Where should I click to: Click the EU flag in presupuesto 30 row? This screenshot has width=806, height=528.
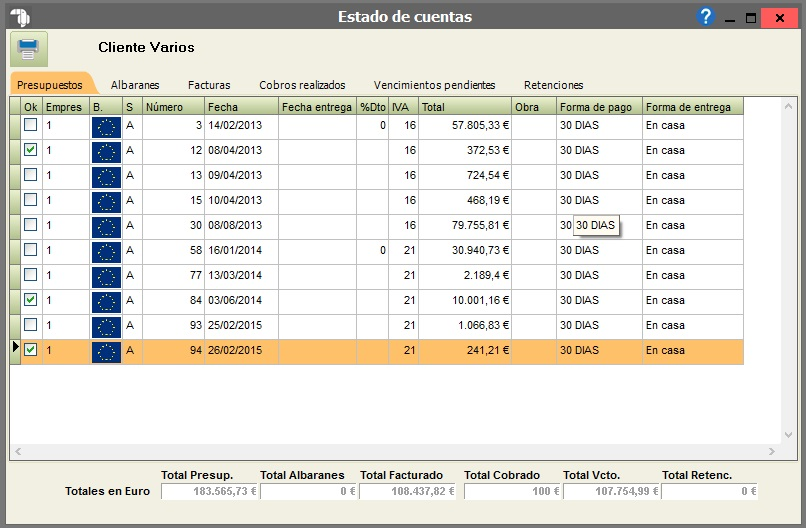106,227
